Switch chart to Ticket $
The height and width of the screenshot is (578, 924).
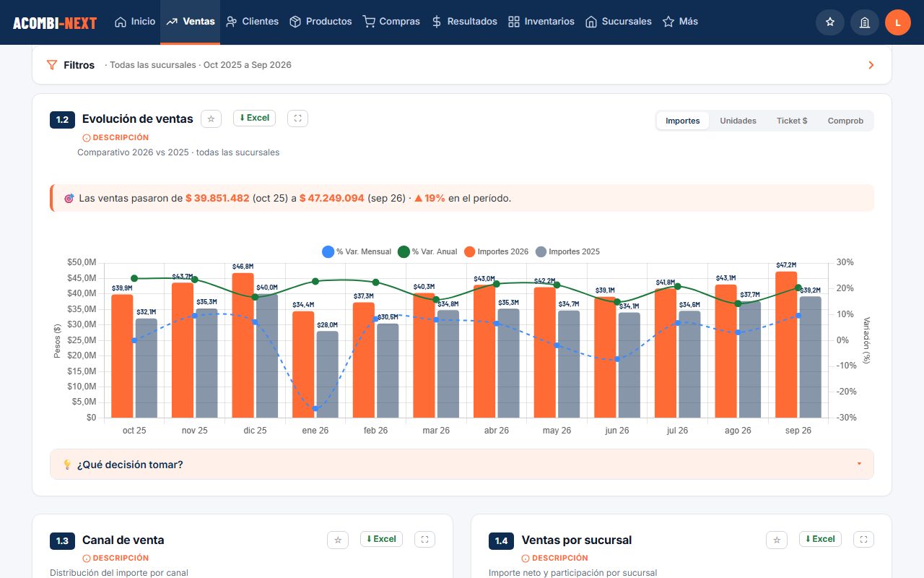click(792, 121)
